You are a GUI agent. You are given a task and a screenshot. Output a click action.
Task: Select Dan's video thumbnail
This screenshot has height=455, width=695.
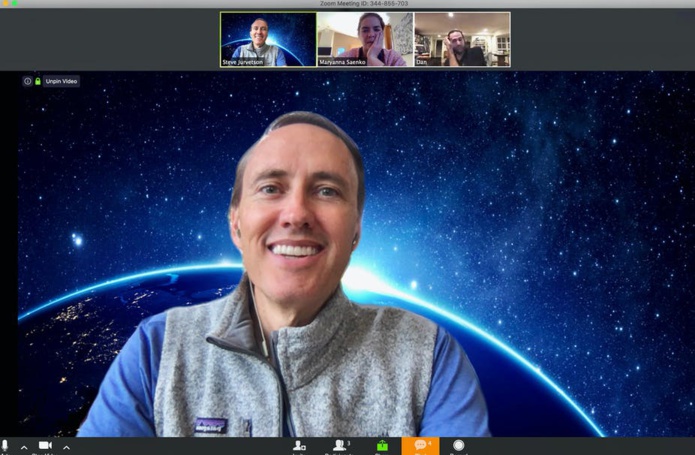click(x=461, y=38)
